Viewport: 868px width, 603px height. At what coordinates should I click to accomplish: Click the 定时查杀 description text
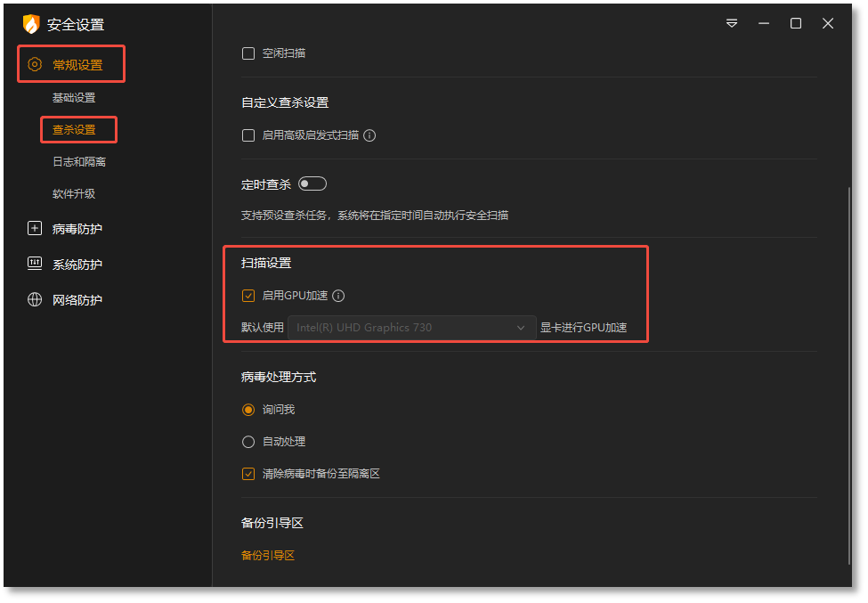(x=375, y=216)
